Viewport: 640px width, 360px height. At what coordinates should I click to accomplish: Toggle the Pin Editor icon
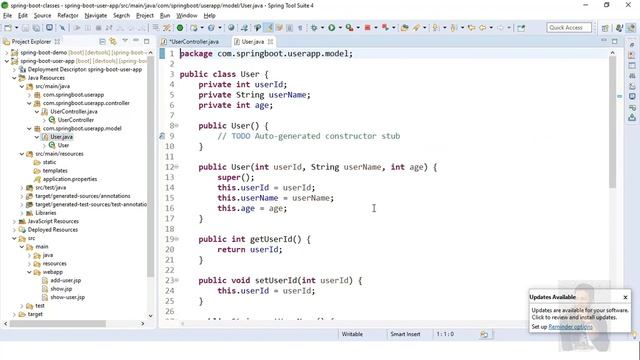[x=521, y=28]
